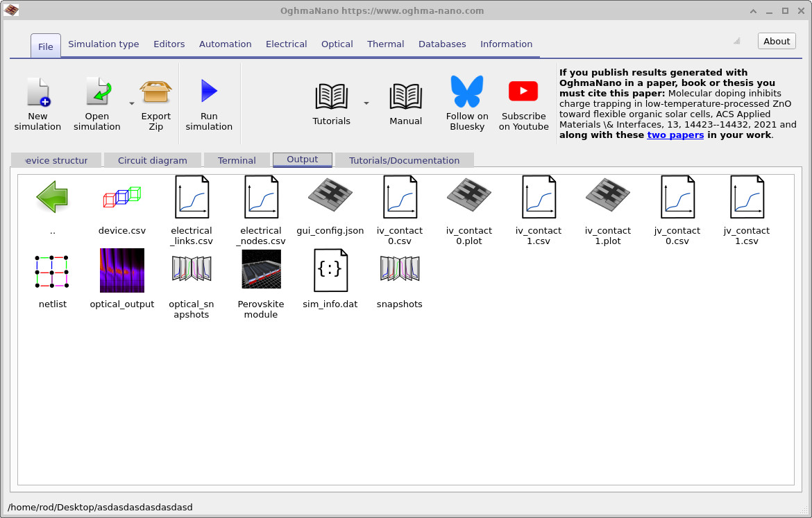Open the two papers link

[675, 135]
